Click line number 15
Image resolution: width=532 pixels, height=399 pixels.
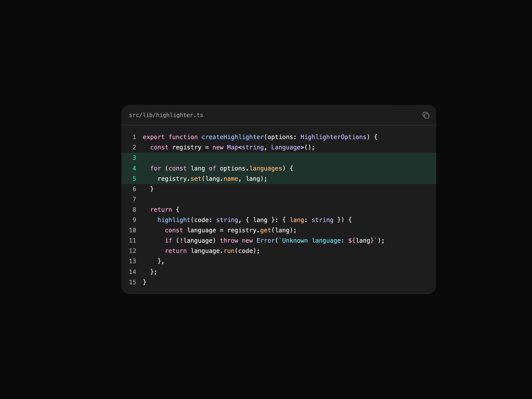coord(132,282)
